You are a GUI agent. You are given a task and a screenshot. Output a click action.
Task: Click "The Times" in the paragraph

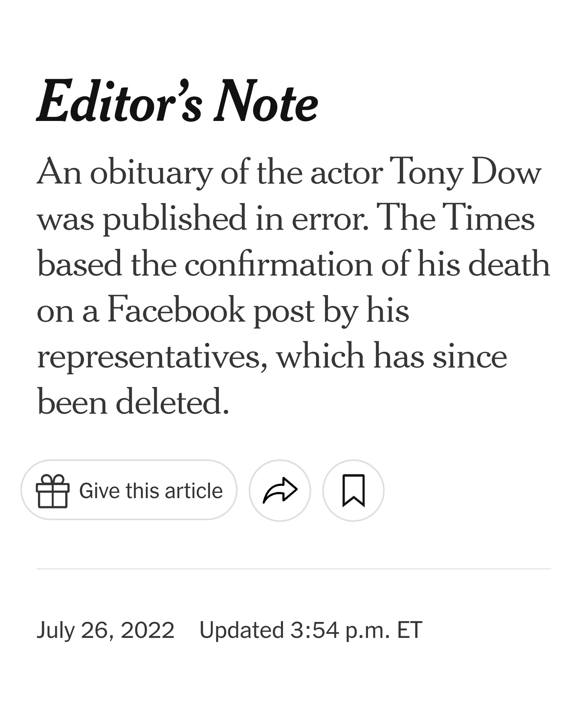[455, 218]
